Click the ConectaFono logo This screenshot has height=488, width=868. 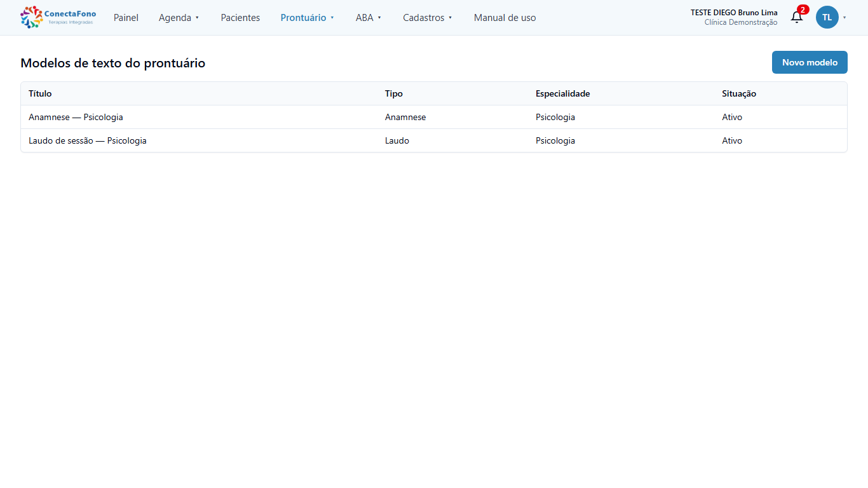click(x=58, y=17)
